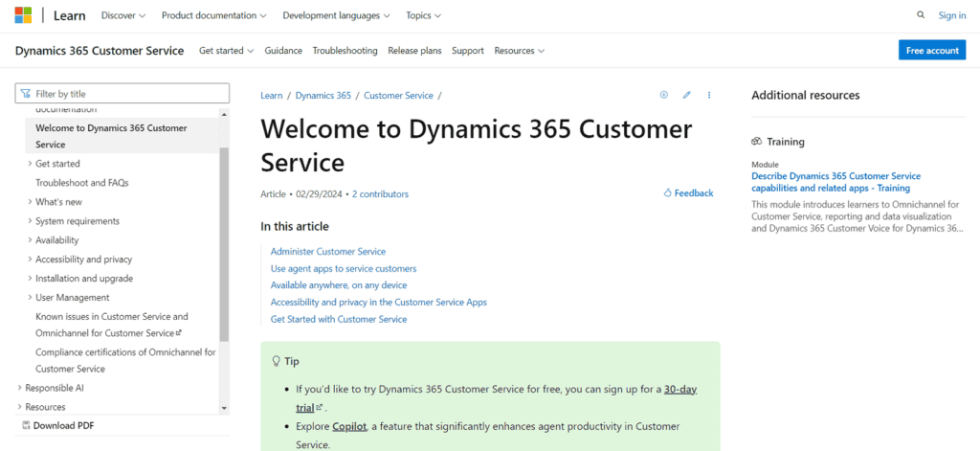Viewport: 980px width, 451px height.
Task: Expand the What's new tree item
Action: (x=30, y=201)
